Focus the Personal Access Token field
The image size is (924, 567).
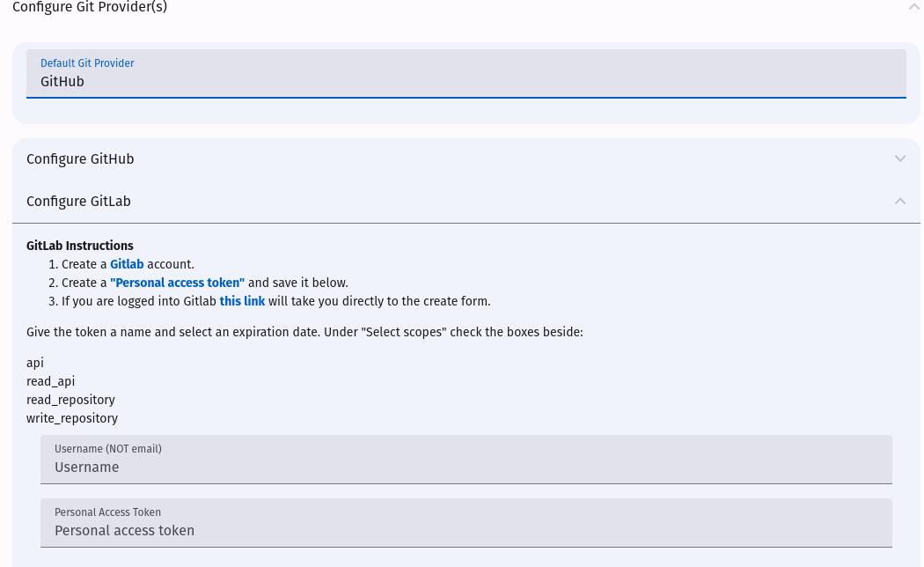466,523
